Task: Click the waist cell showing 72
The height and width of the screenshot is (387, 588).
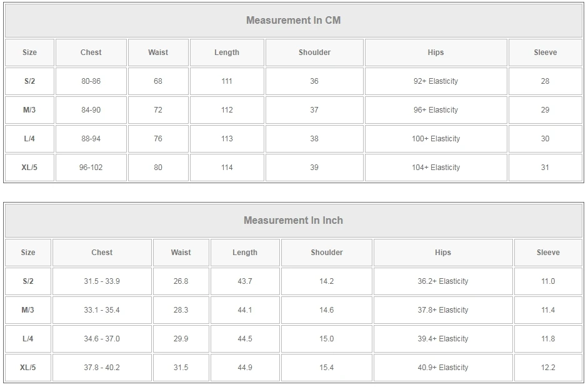Action: pyautogui.click(x=158, y=110)
